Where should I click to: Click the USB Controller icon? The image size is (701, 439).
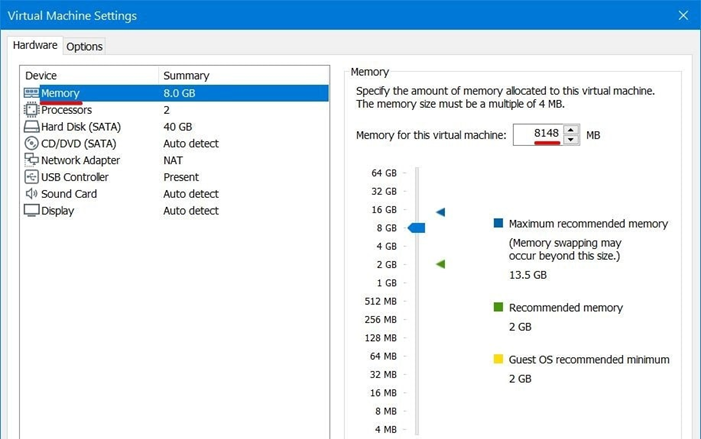(x=31, y=177)
